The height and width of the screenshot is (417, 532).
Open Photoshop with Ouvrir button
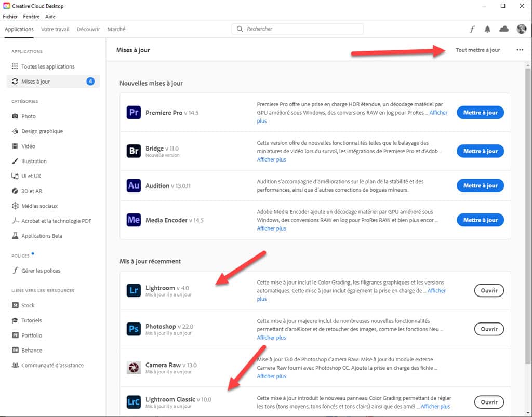pyautogui.click(x=489, y=329)
